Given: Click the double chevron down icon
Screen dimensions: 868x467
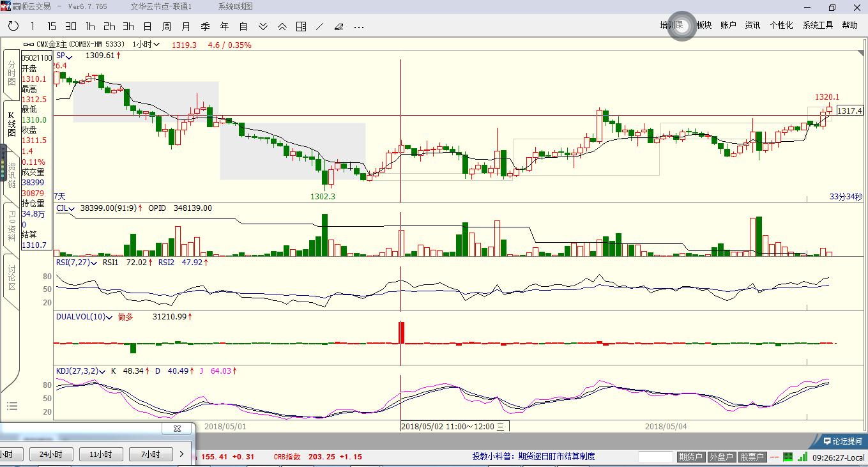Looking at the screenshot, I should tap(263, 26).
